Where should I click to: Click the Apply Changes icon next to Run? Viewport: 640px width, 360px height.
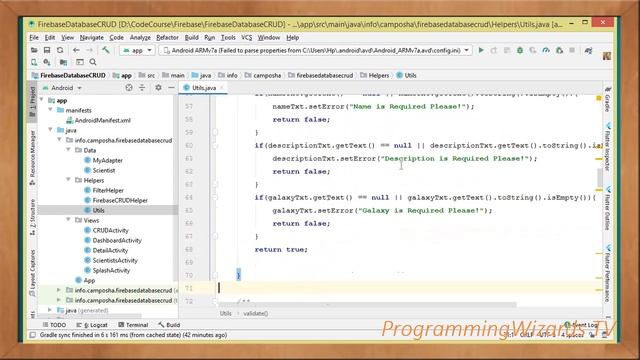click(494, 50)
